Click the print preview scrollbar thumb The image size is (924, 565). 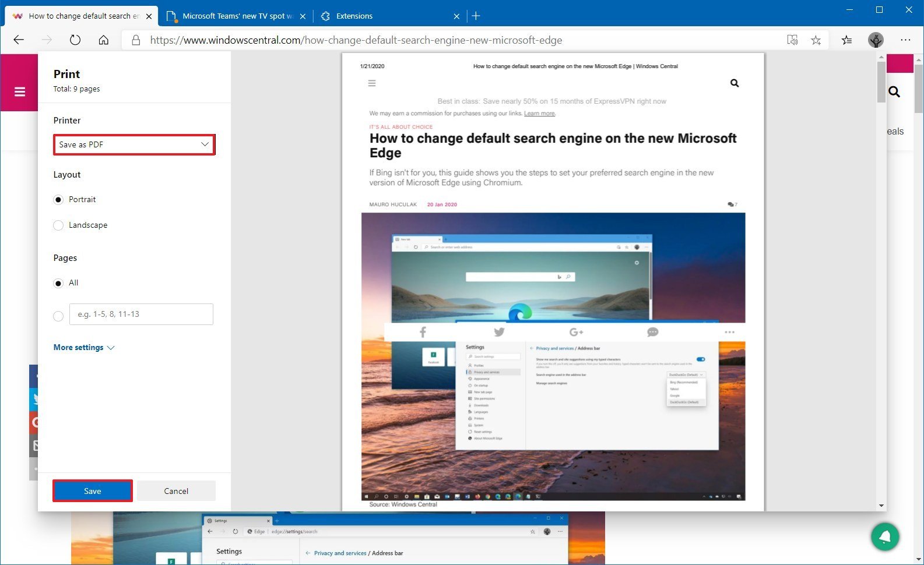881,82
